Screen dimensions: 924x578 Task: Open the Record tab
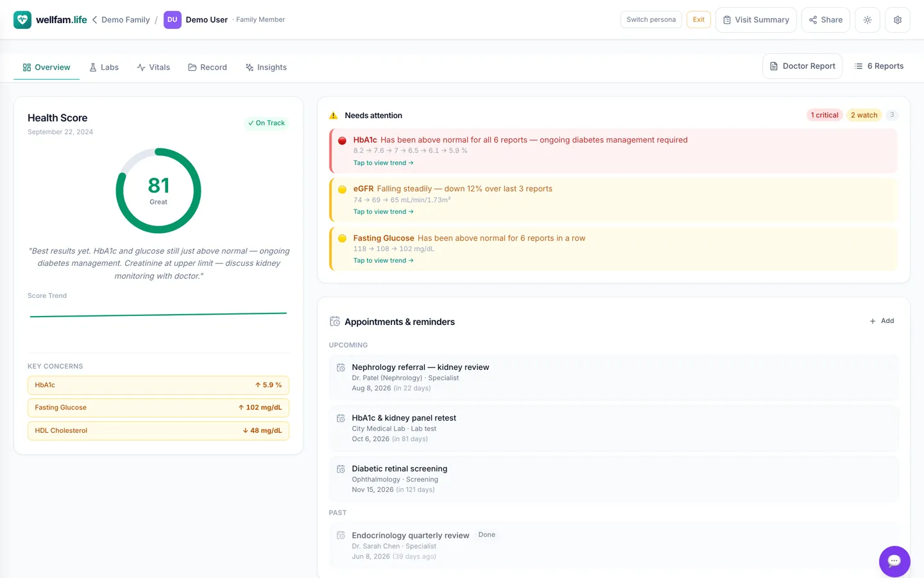click(207, 67)
